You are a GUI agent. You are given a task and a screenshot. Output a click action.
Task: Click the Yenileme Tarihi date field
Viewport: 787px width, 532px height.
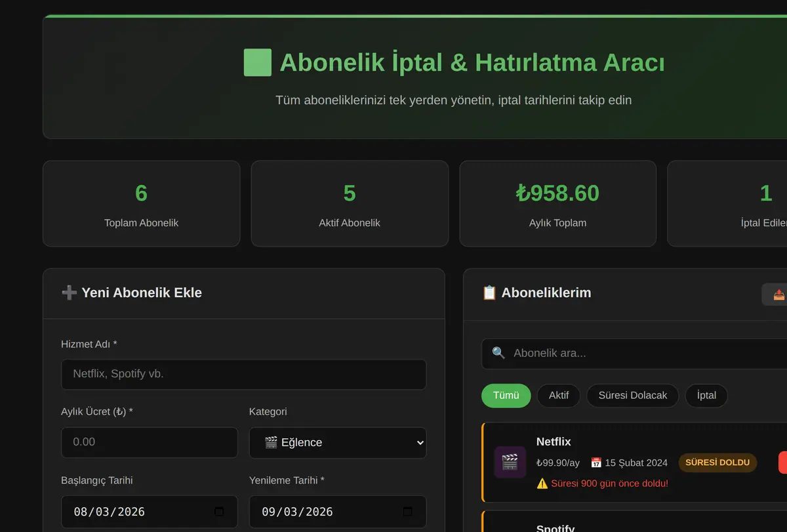[x=338, y=512]
